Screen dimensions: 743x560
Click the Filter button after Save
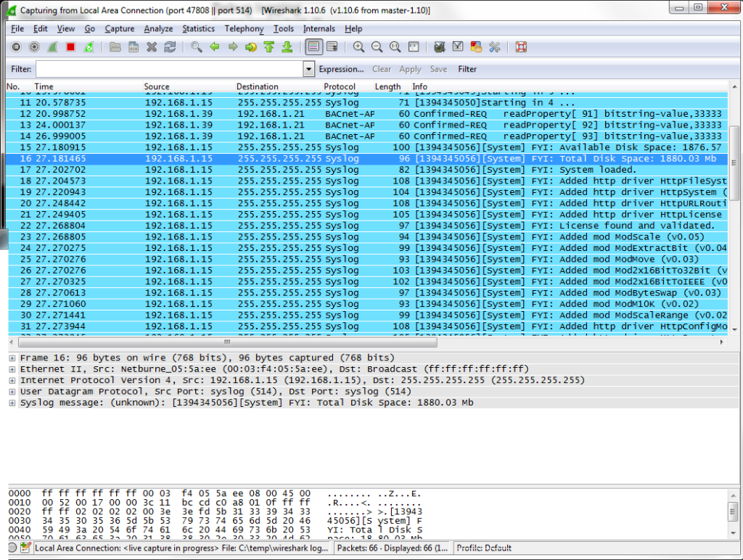click(467, 69)
